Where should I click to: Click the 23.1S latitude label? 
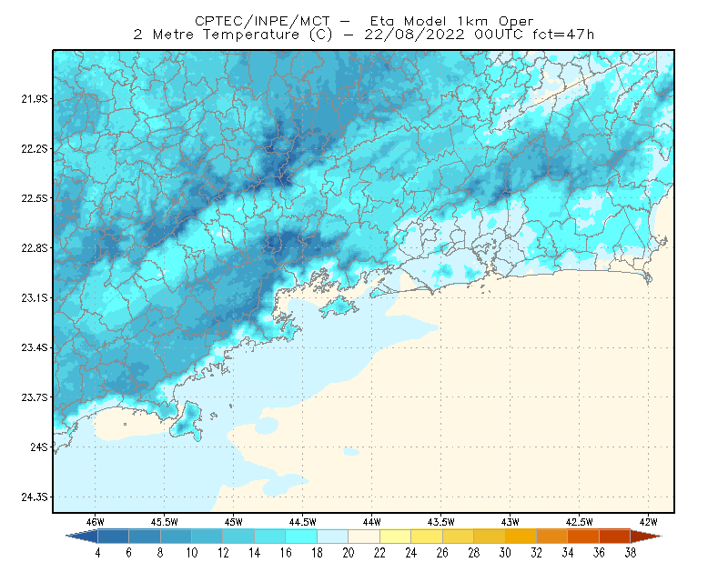(35, 297)
